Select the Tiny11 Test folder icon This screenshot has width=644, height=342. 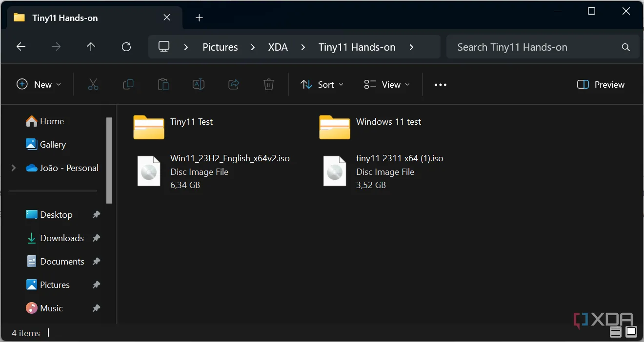tap(149, 127)
